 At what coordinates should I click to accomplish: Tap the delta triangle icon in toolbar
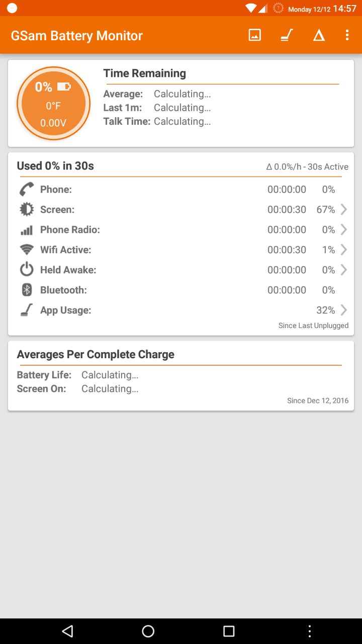point(319,35)
